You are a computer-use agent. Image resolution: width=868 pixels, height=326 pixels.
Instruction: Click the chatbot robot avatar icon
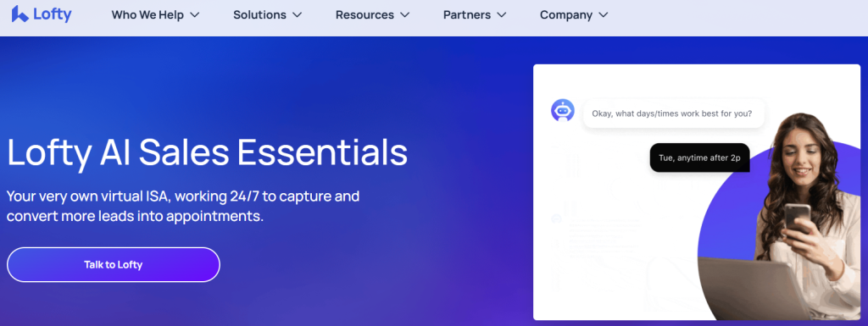(x=563, y=111)
